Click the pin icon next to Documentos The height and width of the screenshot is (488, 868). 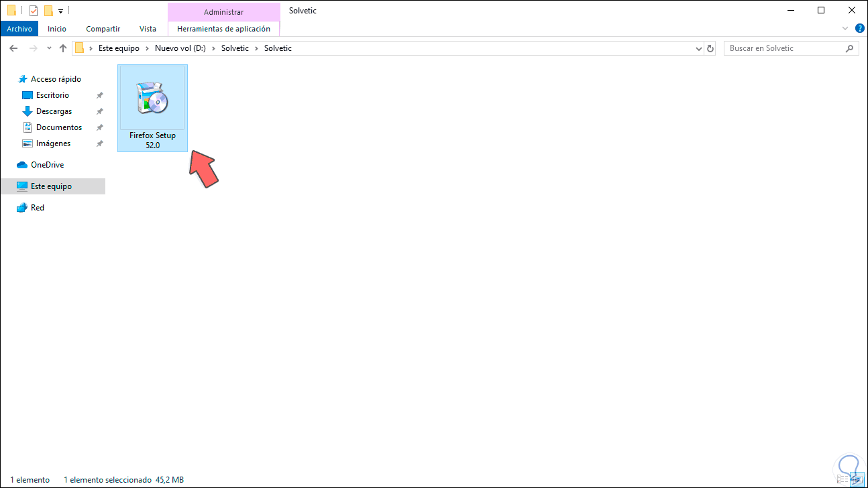pos(99,127)
